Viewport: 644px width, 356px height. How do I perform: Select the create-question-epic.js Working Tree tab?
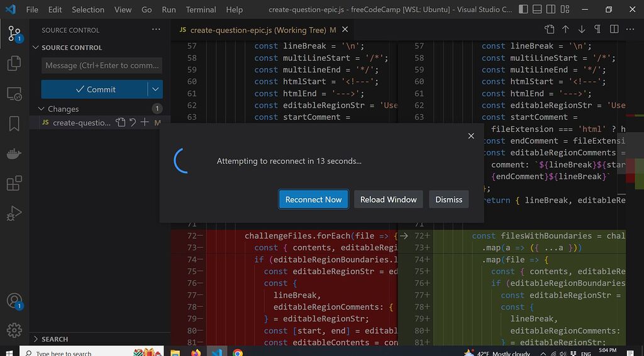pos(257,30)
